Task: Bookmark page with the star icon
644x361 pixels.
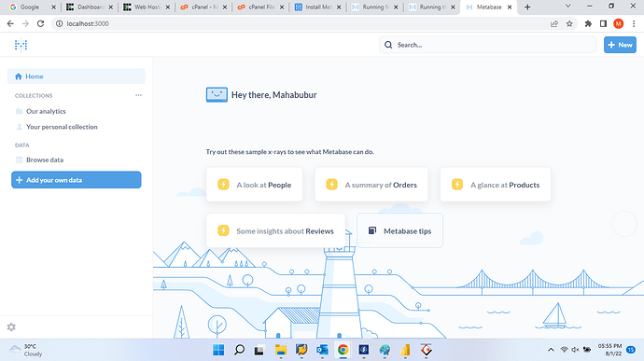Action: [569, 24]
